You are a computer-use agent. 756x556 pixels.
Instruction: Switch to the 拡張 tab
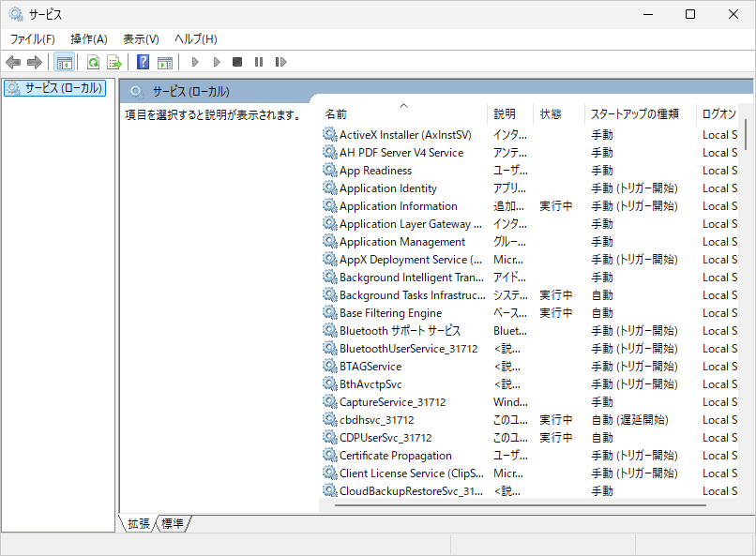coord(139,523)
